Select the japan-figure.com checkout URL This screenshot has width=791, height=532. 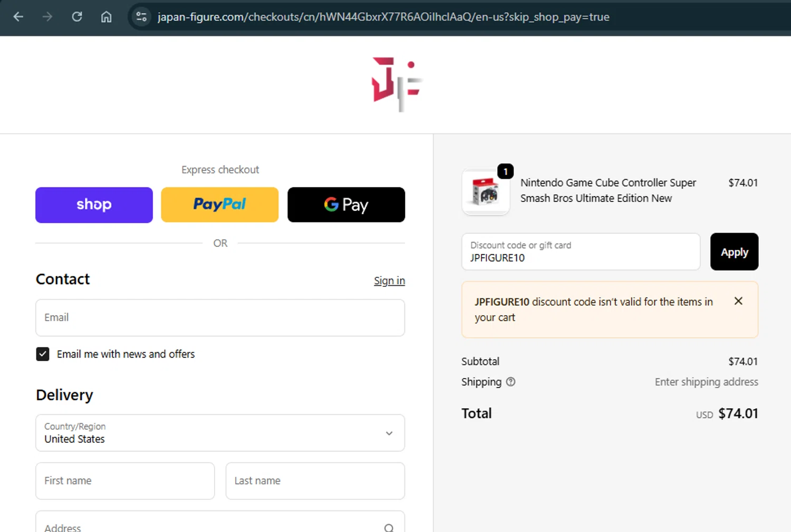tap(383, 17)
